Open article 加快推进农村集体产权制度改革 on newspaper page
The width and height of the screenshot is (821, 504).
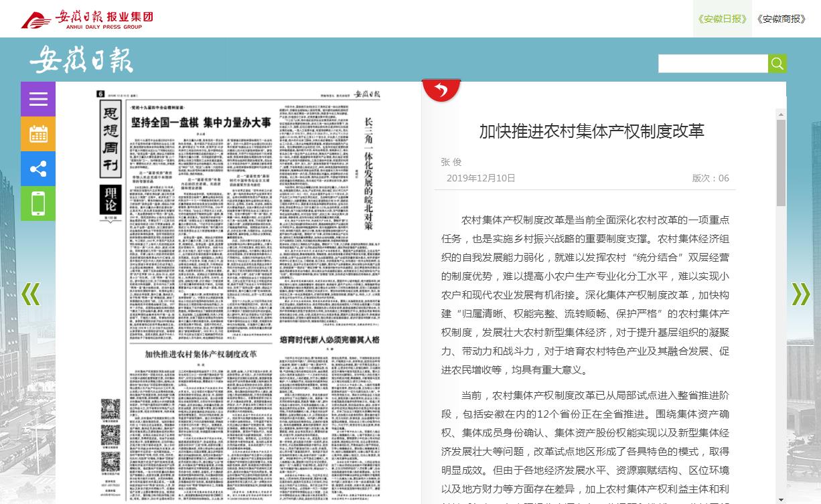pyautogui.click(x=201, y=353)
